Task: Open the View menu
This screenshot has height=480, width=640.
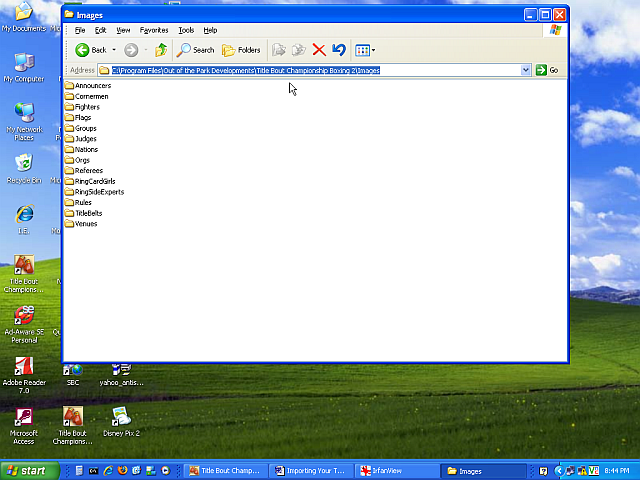Action: point(123,30)
